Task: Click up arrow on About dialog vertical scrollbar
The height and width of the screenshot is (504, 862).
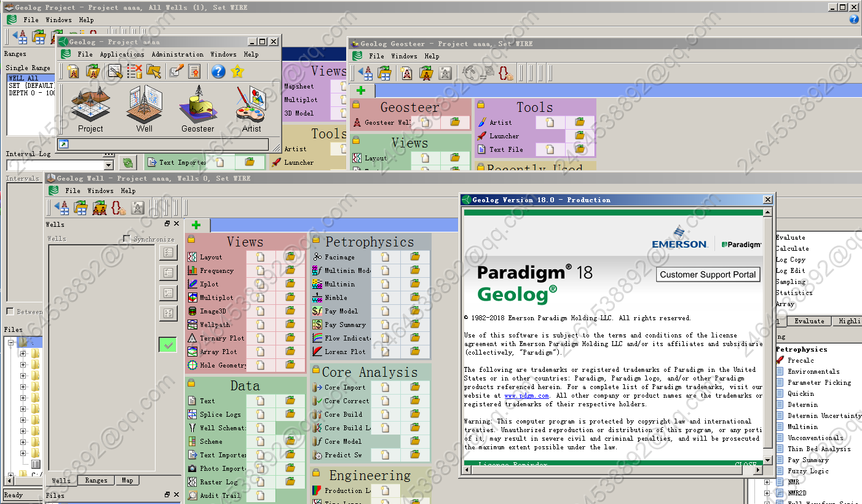Action: point(767,213)
